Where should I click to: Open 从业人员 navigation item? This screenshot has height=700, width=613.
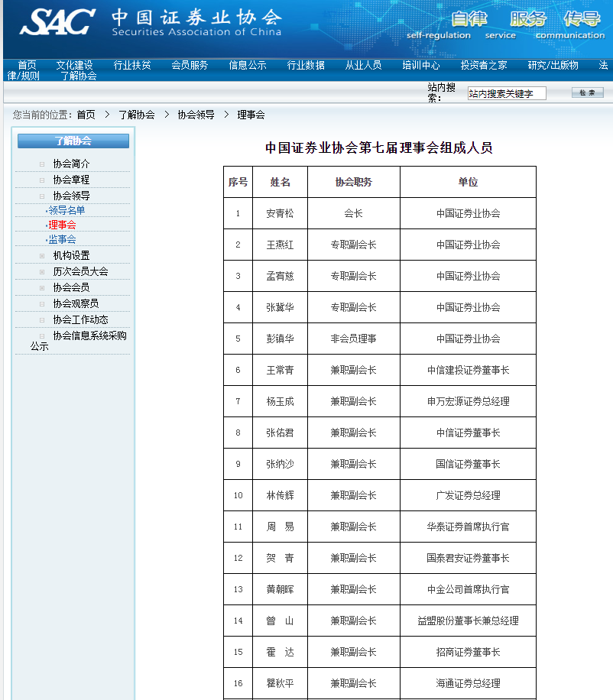tap(363, 65)
